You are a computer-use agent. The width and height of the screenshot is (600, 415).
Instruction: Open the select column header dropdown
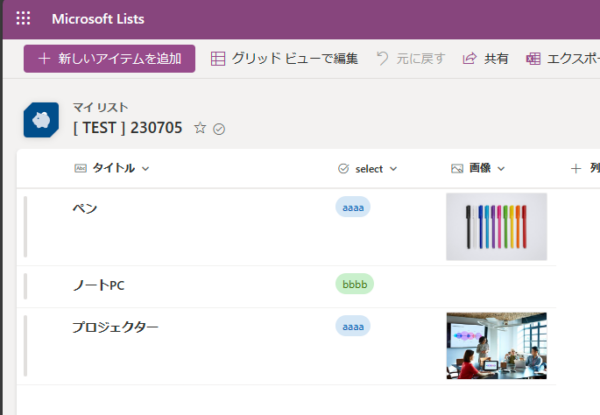pyautogui.click(x=367, y=169)
